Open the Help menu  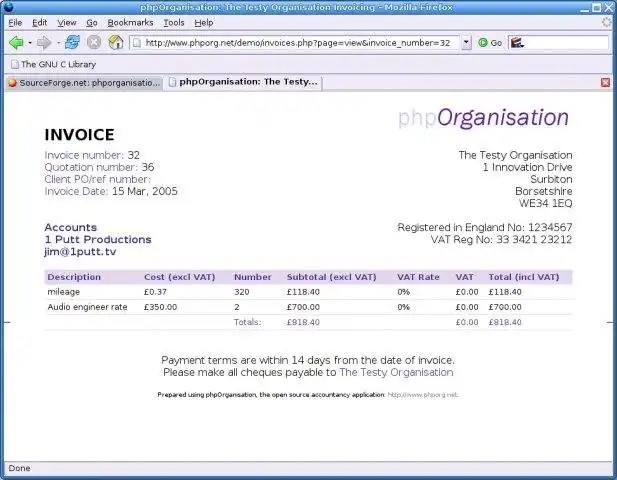tap(203, 23)
